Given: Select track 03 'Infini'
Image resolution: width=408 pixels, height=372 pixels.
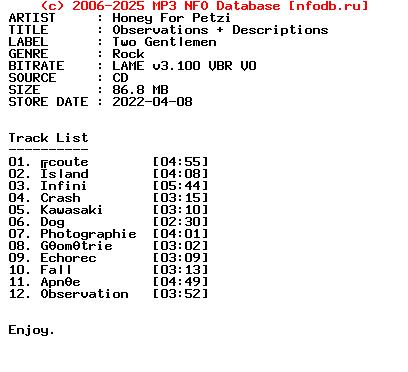Looking at the screenshot, I should click(63, 186).
